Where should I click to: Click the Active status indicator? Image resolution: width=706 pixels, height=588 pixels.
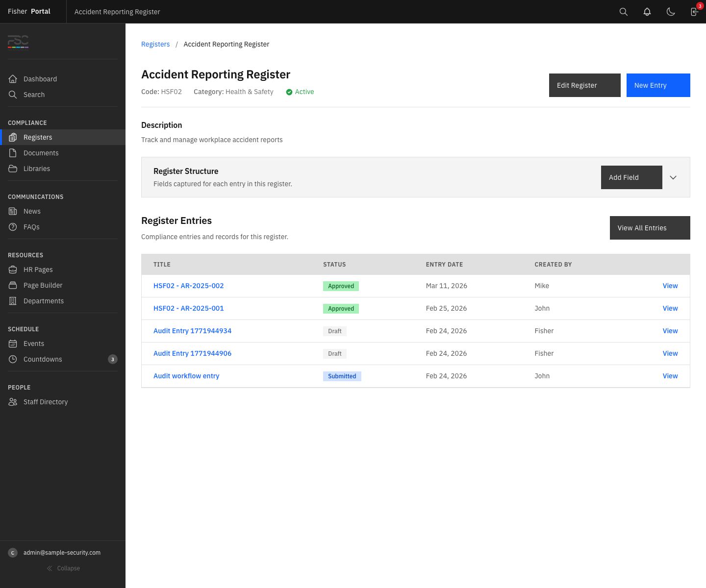pyautogui.click(x=300, y=92)
